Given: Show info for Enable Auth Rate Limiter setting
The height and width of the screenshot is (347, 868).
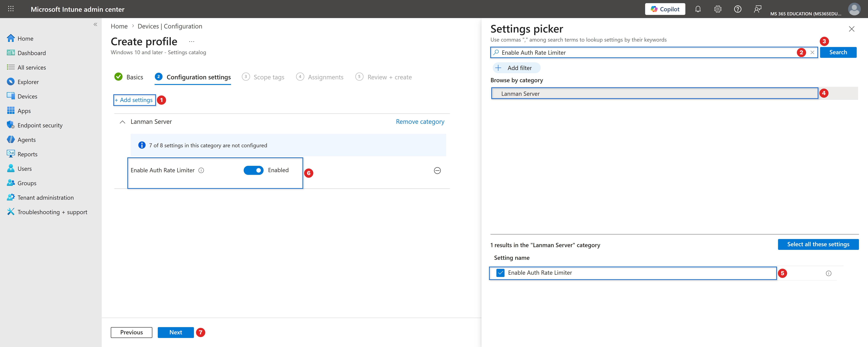Looking at the screenshot, I should (201, 170).
